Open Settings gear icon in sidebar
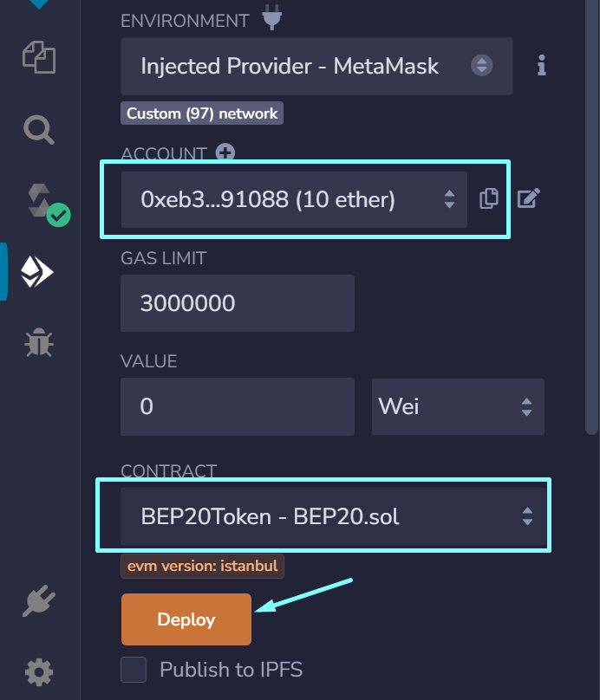This screenshot has width=600, height=700. pyautogui.click(x=39, y=672)
